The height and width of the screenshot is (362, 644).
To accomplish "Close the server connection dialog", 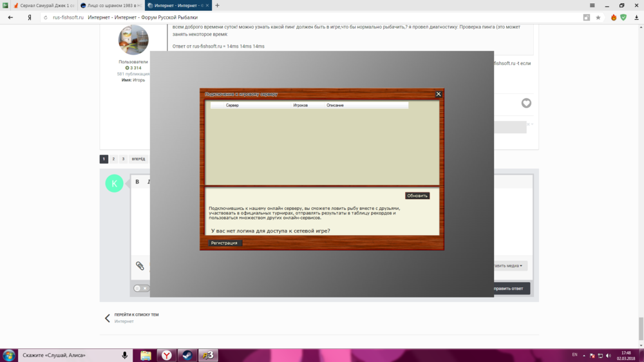I will click(x=439, y=94).
